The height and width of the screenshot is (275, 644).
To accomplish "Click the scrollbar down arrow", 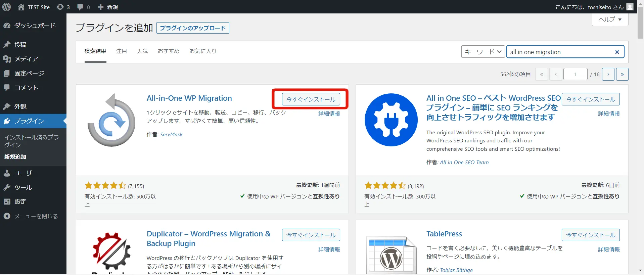I will click(x=640, y=270).
